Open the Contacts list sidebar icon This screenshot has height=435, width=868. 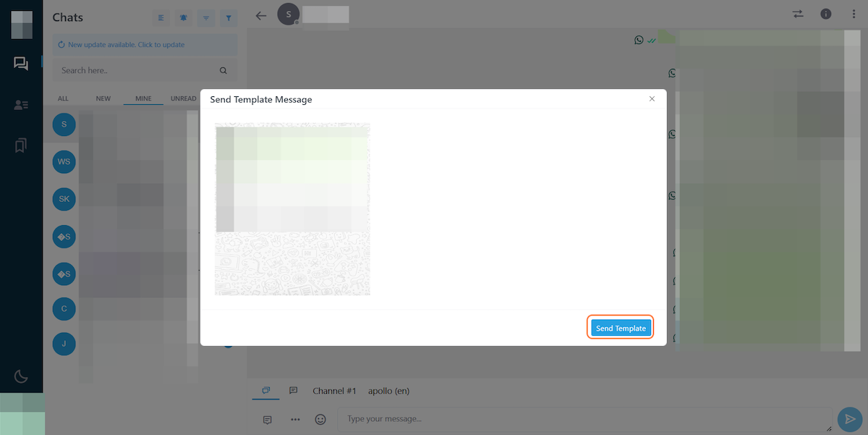click(x=21, y=105)
